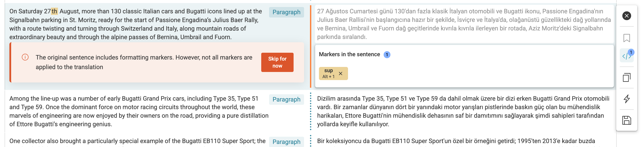
Task: Select the third segment's Paragraph label
Action: [x=286, y=142]
